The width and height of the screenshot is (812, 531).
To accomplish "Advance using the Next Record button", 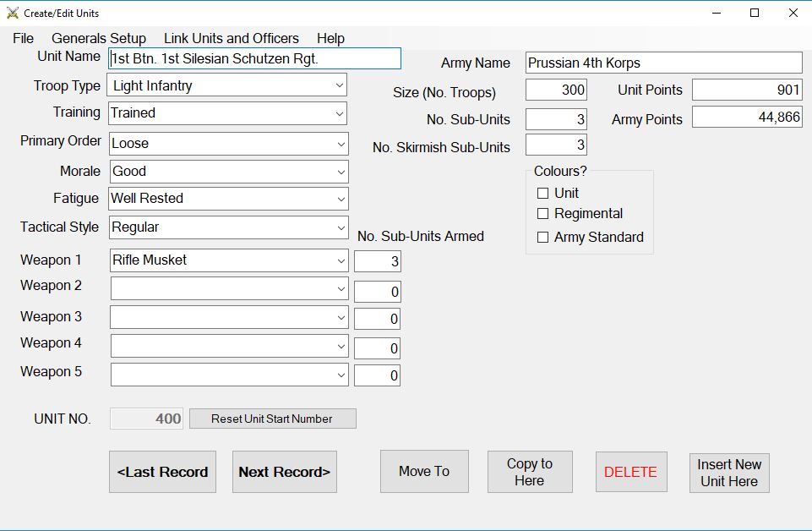I will (285, 471).
